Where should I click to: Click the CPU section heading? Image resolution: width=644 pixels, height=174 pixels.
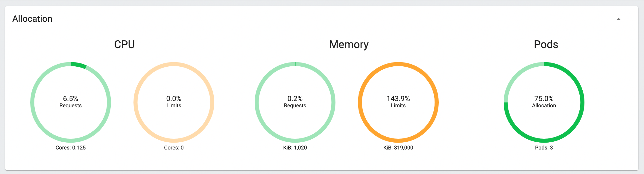coord(124,45)
